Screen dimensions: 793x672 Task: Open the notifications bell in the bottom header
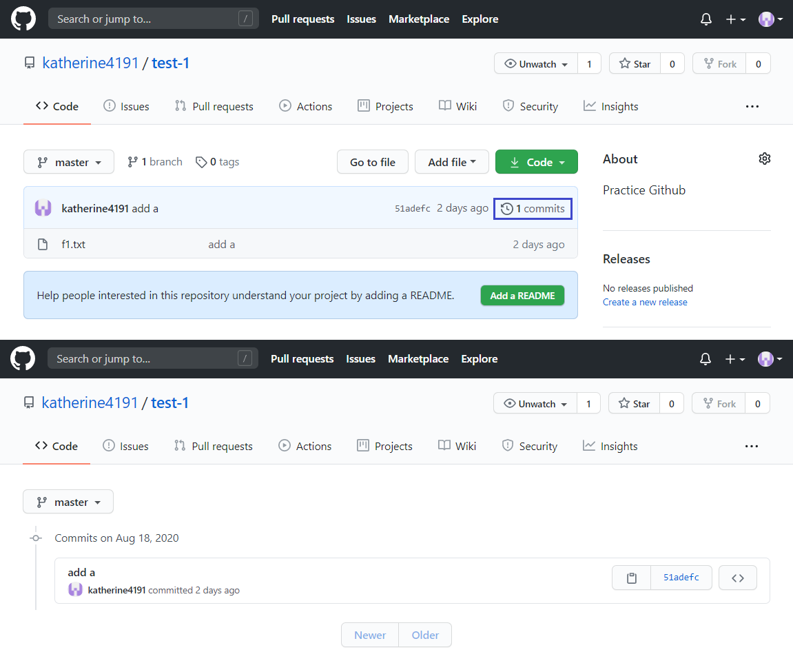pos(706,359)
